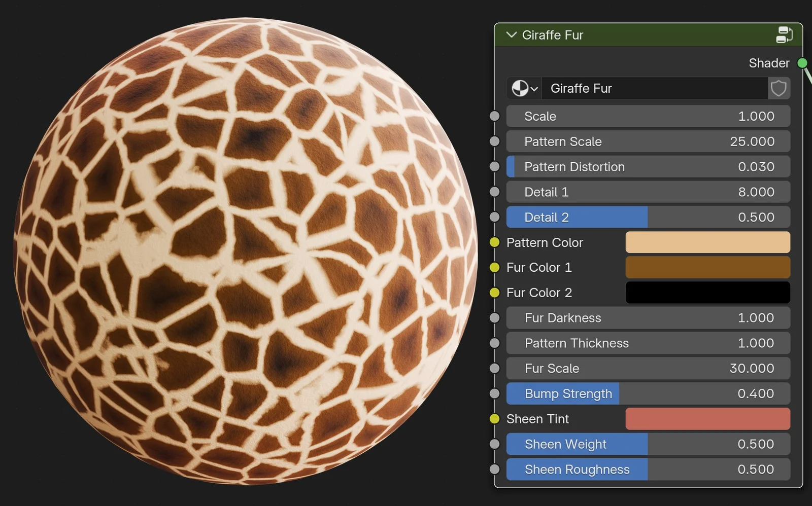This screenshot has height=506, width=812.
Task: Click the Pattern Color input socket
Action: click(x=494, y=242)
